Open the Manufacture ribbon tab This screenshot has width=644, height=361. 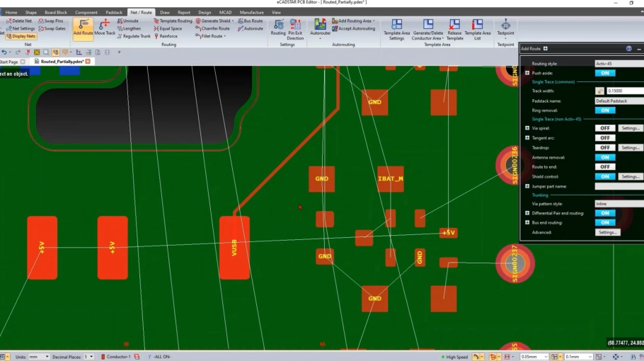point(251,12)
